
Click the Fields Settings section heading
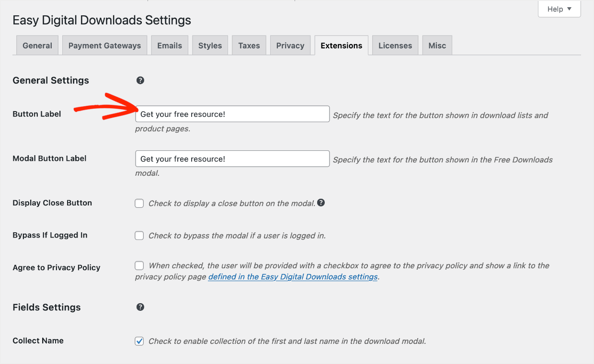[47, 307]
